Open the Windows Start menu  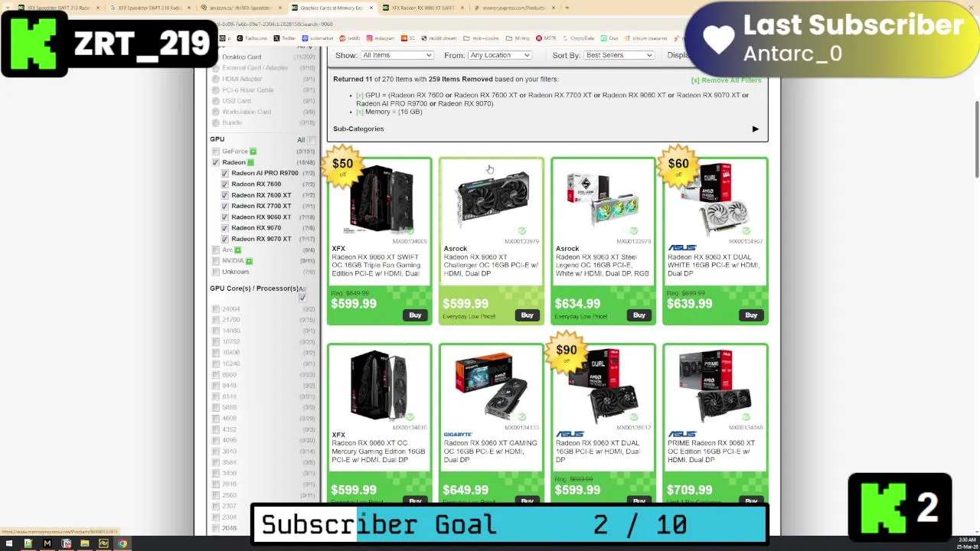point(8,544)
